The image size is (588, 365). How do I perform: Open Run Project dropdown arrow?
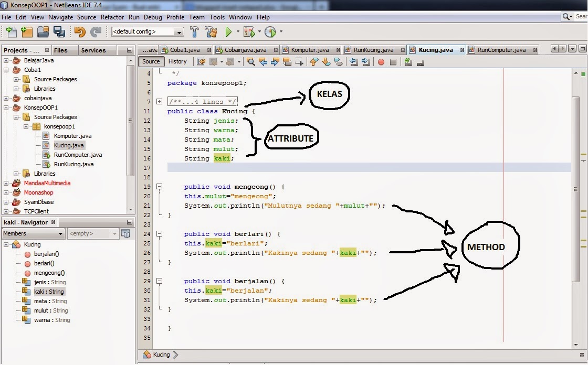point(238,32)
